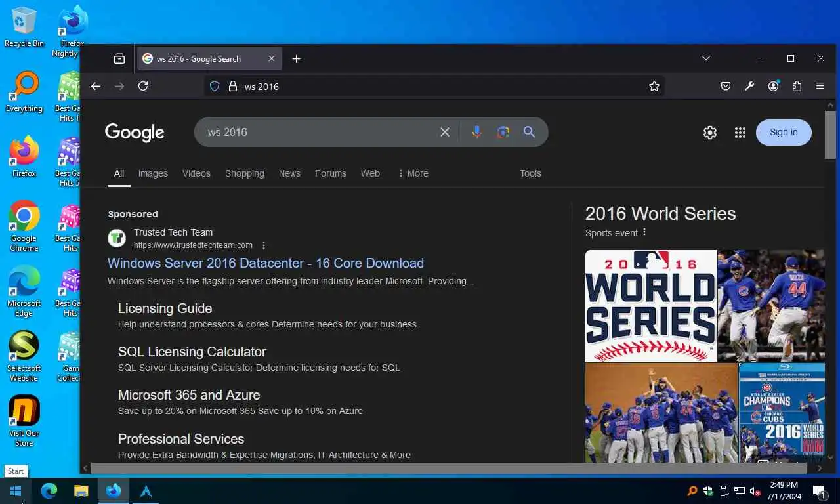Open File Explorer from the taskbar
The width and height of the screenshot is (840, 504).
81,491
